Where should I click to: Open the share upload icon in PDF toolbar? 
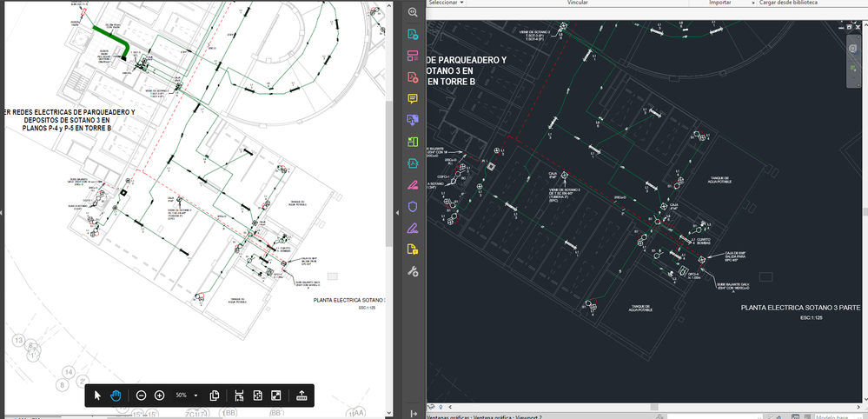[301, 396]
